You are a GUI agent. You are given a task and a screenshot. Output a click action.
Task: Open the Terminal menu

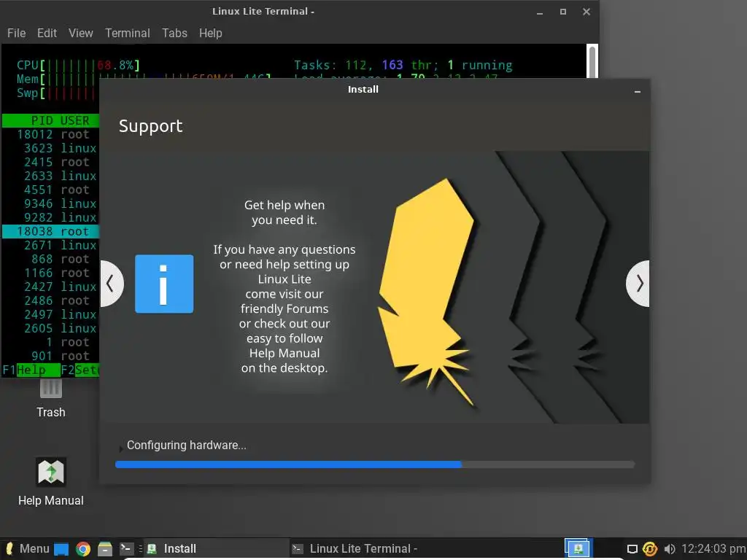click(x=127, y=33)
